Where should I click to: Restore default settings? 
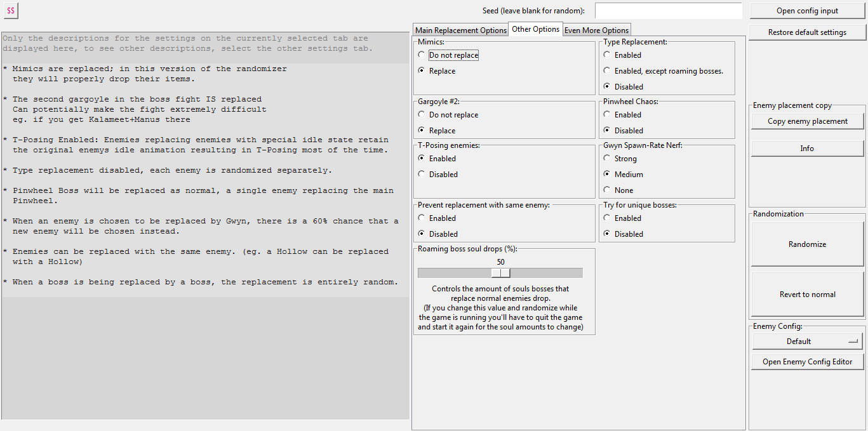tap(807, 32)
